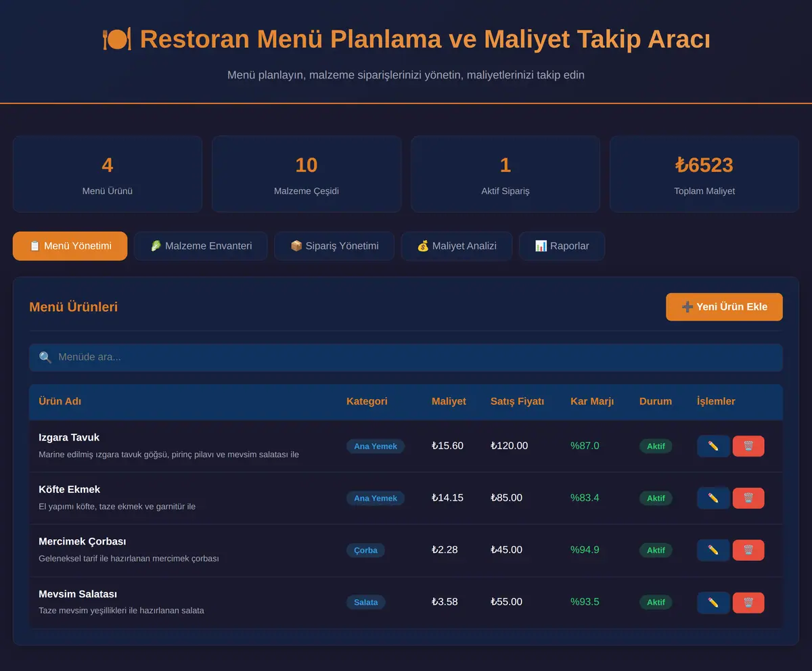Focus the Menüde ara search field
Screen dimensions: 812x671
point(406,357)
